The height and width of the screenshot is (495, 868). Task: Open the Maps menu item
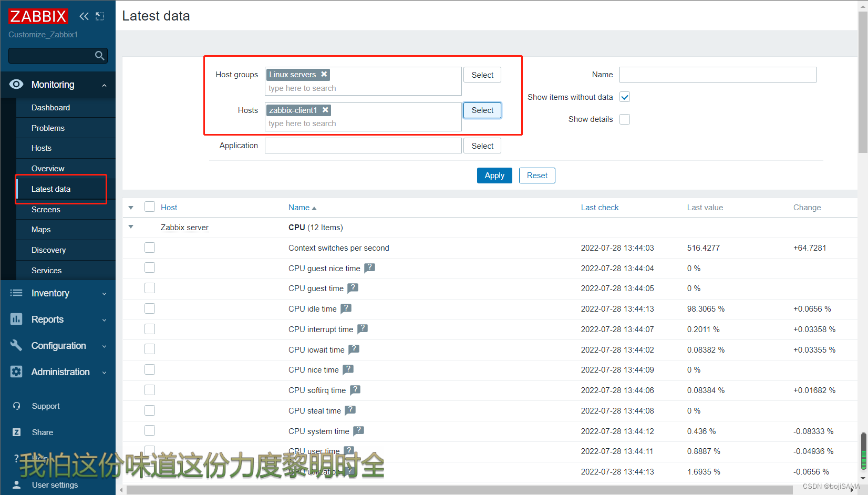(66, 230)
